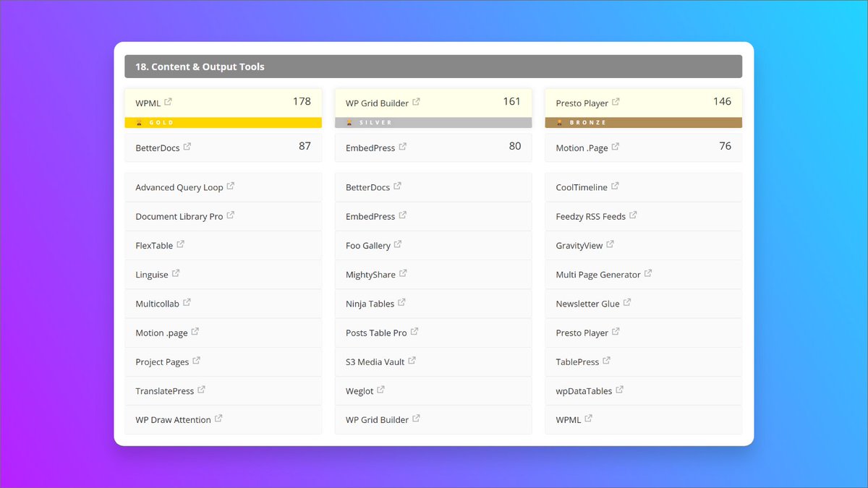Click external link icon beside Feedzy RSS Feeds

634,215
